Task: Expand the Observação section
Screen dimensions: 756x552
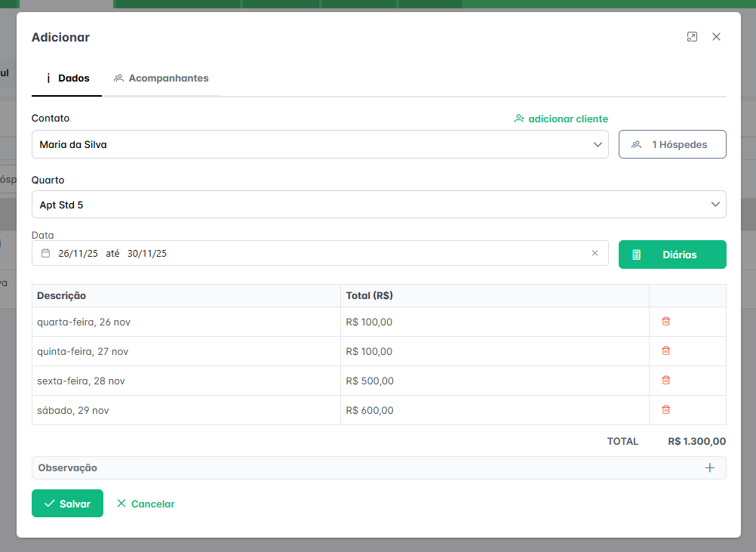Action: (709, 468)
